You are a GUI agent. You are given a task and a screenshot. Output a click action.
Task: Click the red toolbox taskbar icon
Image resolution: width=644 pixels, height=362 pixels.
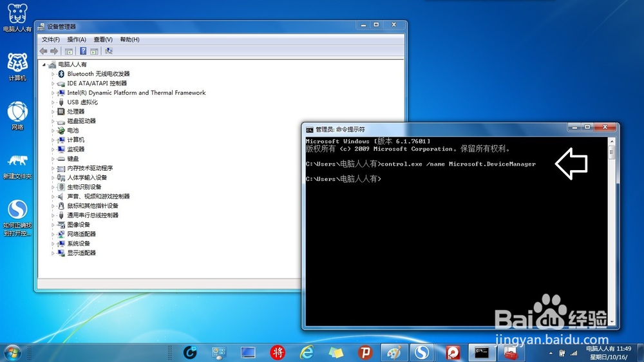tap(511, 352)
